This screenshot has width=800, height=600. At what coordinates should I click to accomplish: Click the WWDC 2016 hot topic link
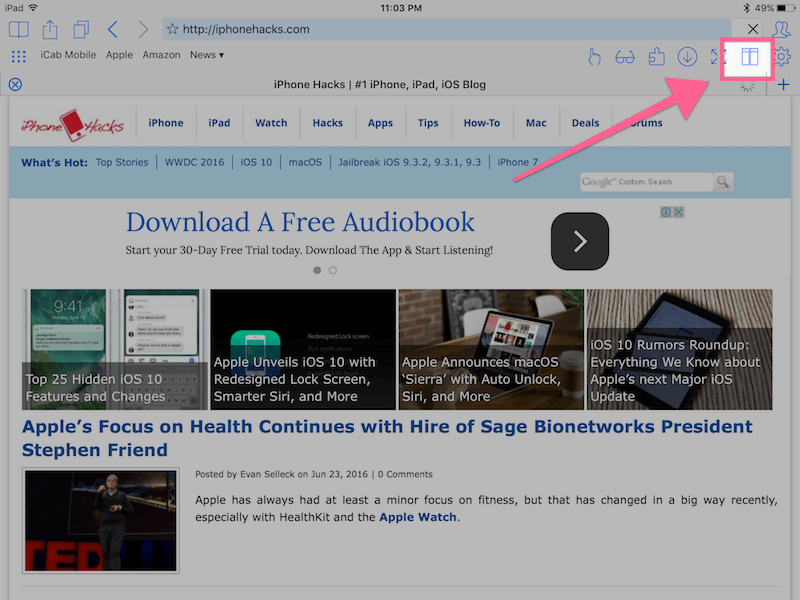(x=195, y=162)
